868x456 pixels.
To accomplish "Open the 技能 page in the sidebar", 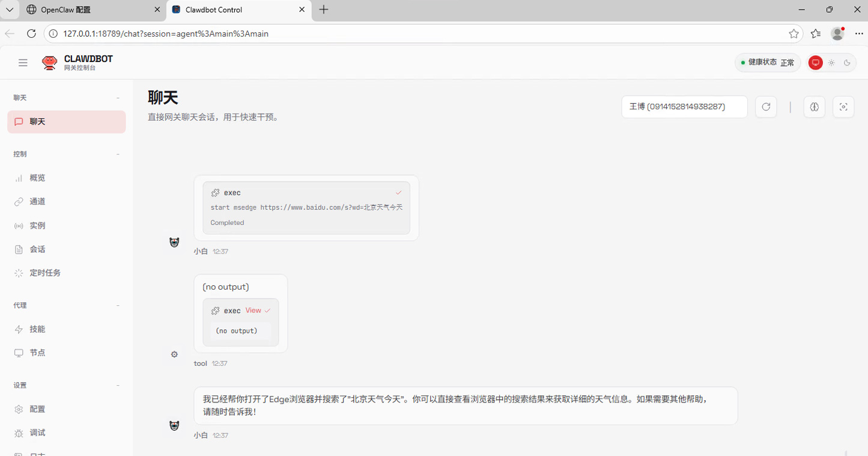I will (x=37, y=329).
